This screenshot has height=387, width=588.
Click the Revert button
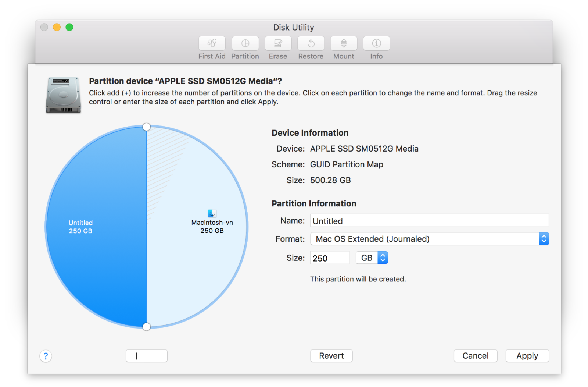tap(331, 356)
